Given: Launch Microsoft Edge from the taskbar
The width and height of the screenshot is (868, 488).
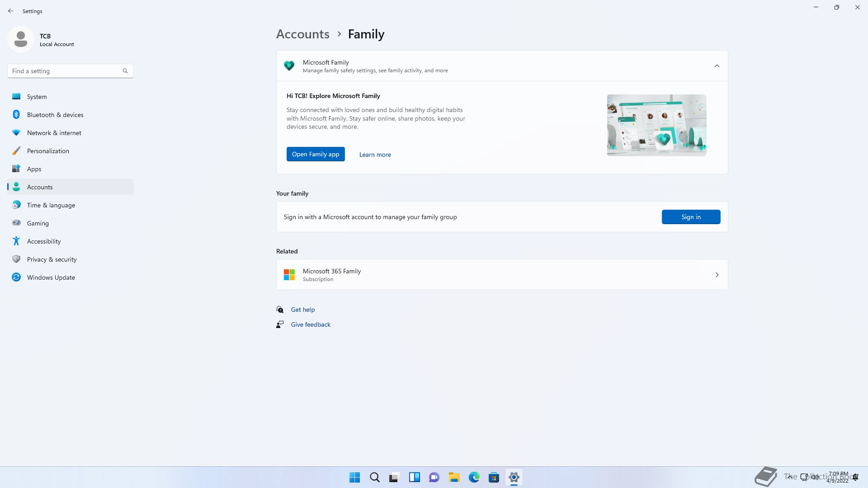Looking at the screenshot, I should tap(474, 477).
